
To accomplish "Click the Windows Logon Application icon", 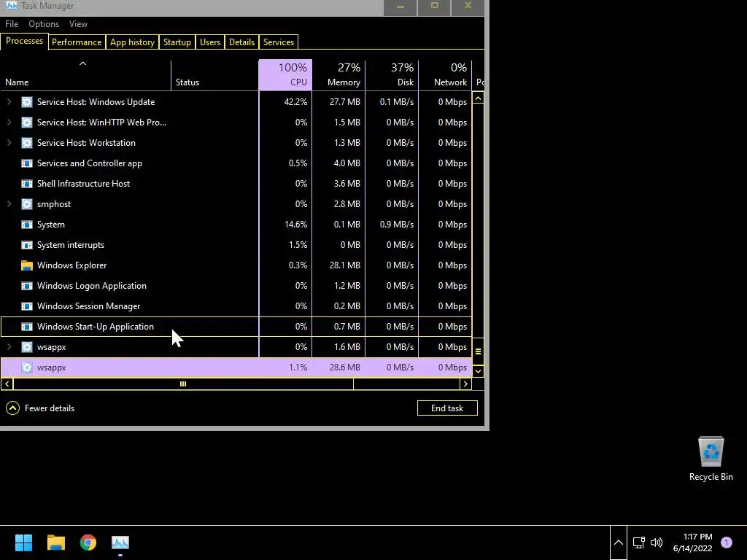I will point(27,286).
